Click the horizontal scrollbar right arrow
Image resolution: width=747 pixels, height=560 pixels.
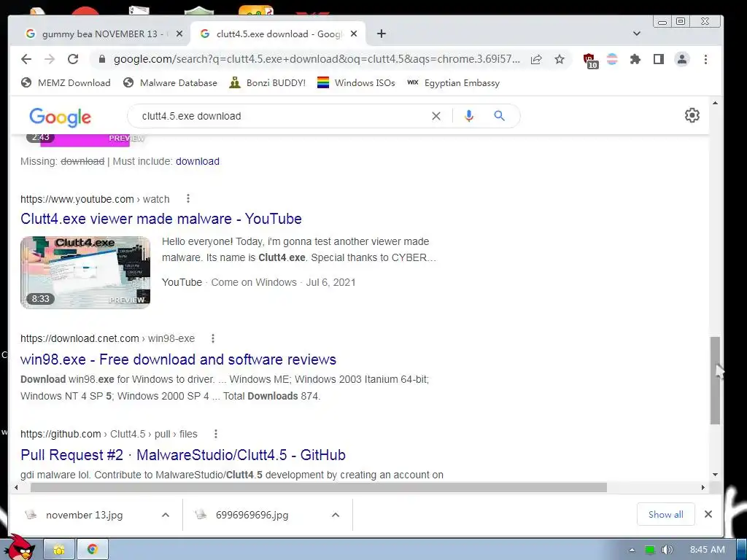pyautogui.click(x=703, y=487)
